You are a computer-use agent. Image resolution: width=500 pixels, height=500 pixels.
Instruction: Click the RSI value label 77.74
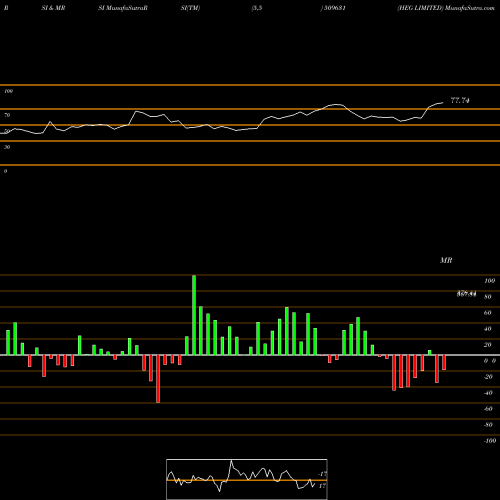(x=460, y=100)
